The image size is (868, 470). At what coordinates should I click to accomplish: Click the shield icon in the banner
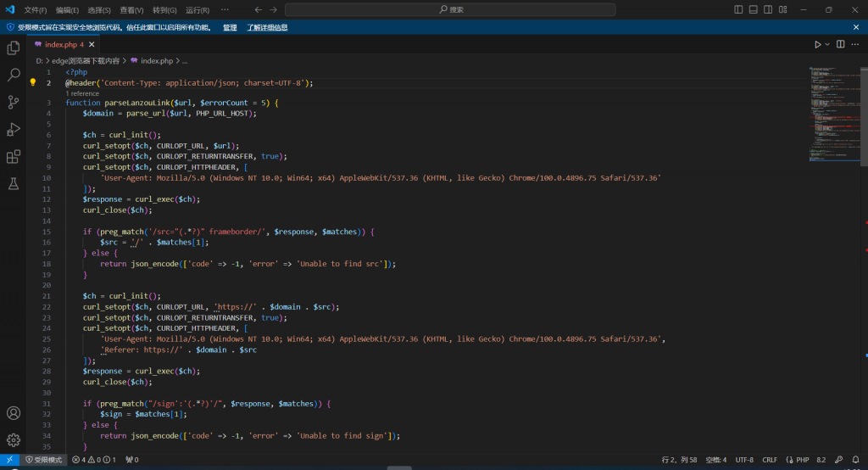point(10,27)
